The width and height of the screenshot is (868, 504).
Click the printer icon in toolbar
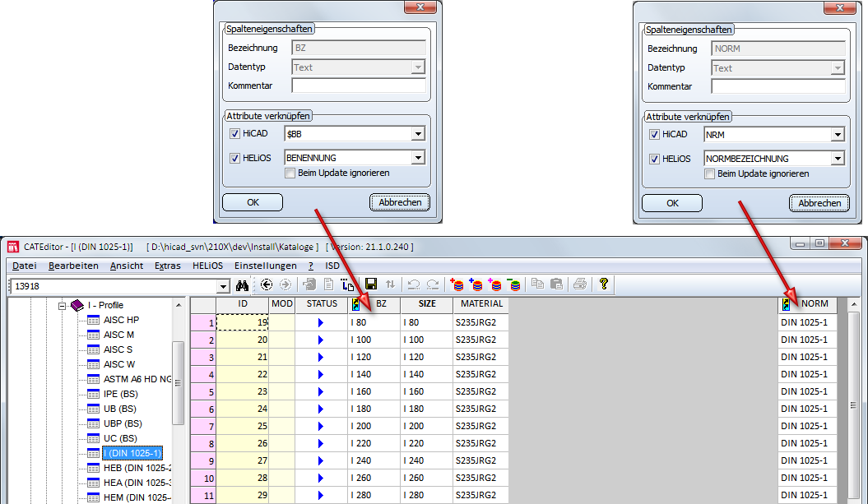click(x=580, y=284)
